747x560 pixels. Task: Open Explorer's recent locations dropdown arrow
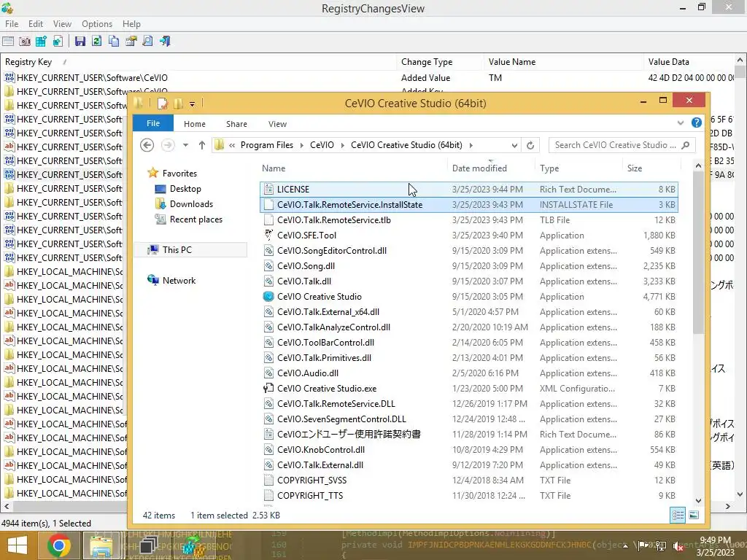(x=185, y=145)
